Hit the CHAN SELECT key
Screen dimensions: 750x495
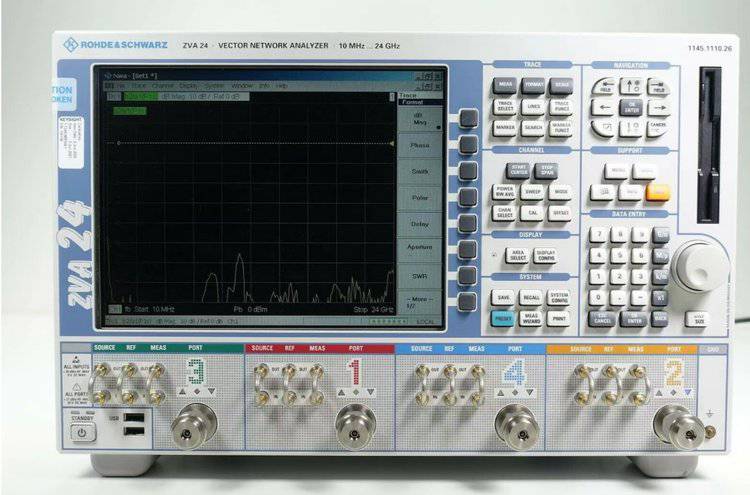(x=505, y=213)
